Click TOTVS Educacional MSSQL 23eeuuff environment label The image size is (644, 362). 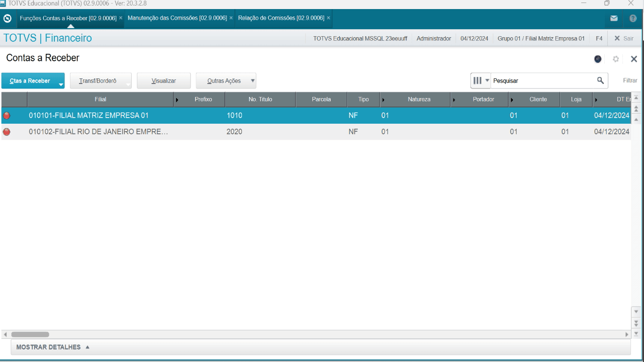coord(360,38)
